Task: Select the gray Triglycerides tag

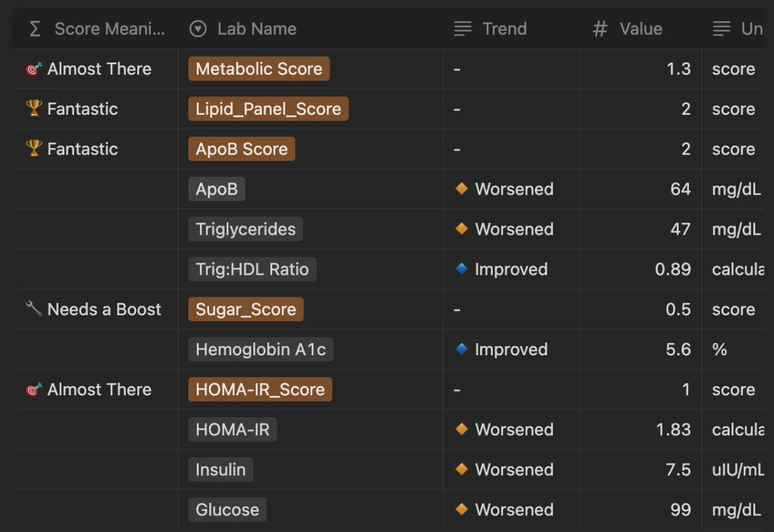Action: click(246, 229)
